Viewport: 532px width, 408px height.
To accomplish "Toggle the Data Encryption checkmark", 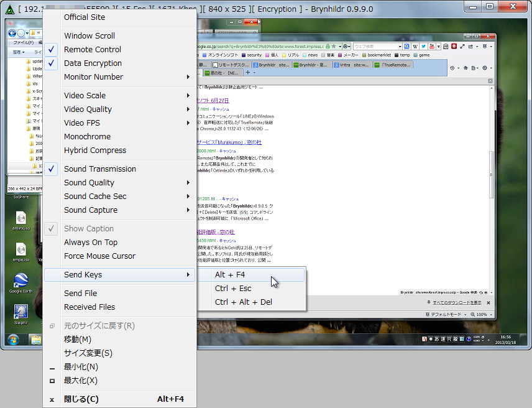I will (x=119, y=63).
